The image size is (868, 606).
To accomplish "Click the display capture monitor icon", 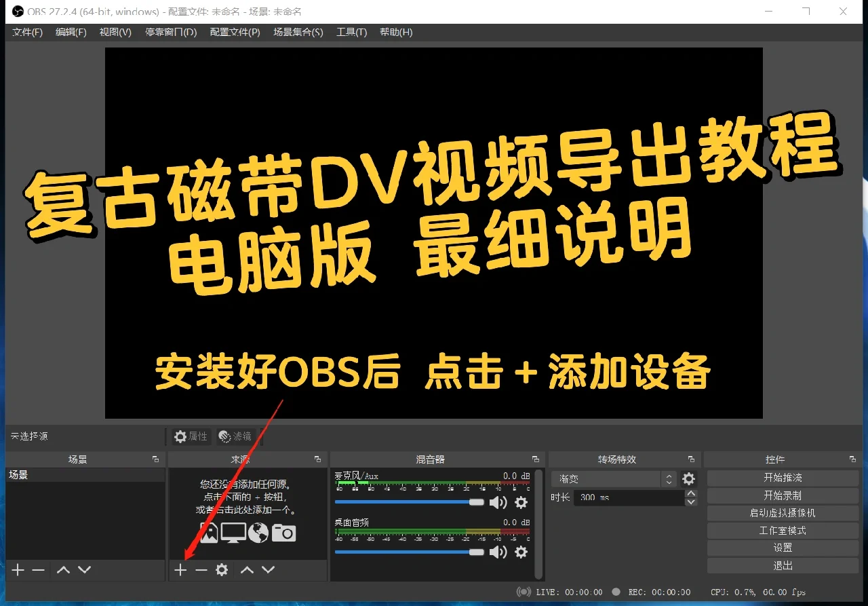I will point(233,533).
